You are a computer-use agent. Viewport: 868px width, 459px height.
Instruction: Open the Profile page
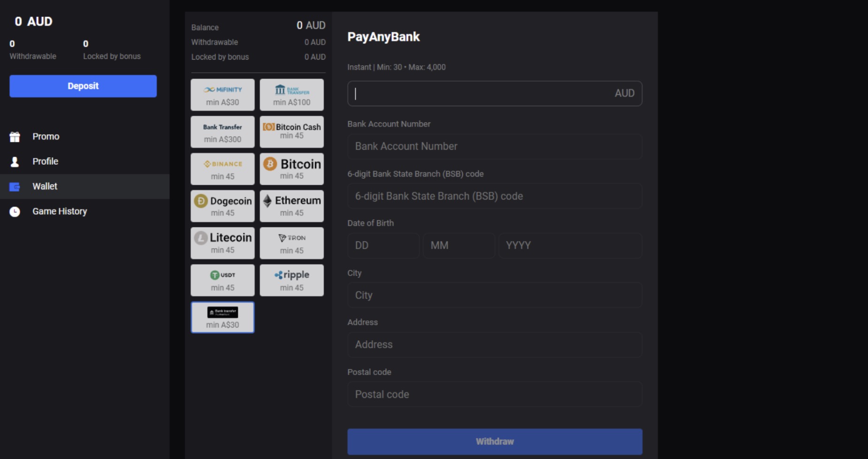tap(45, 161)
